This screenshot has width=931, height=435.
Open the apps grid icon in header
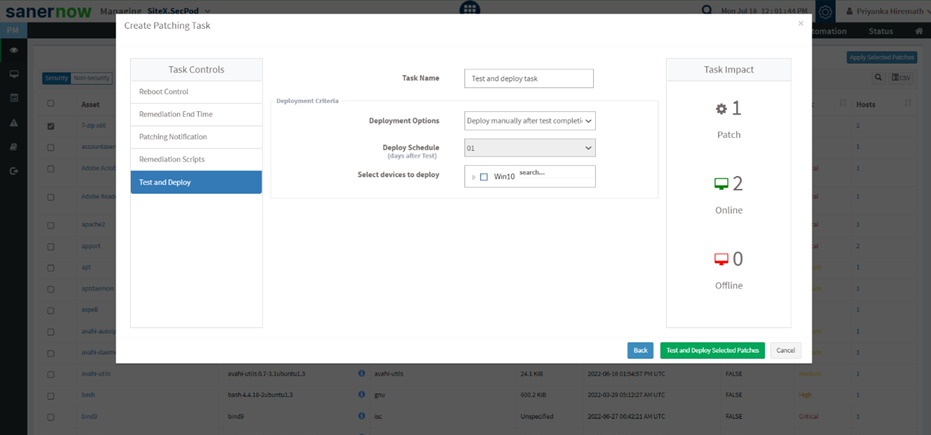470,8
